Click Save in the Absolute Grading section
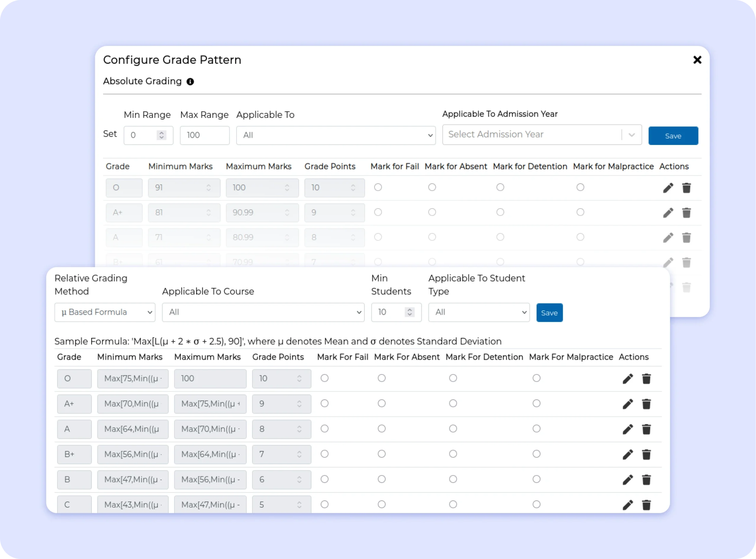Viewport: 756px width, 559px height. [x=673, y=136]
